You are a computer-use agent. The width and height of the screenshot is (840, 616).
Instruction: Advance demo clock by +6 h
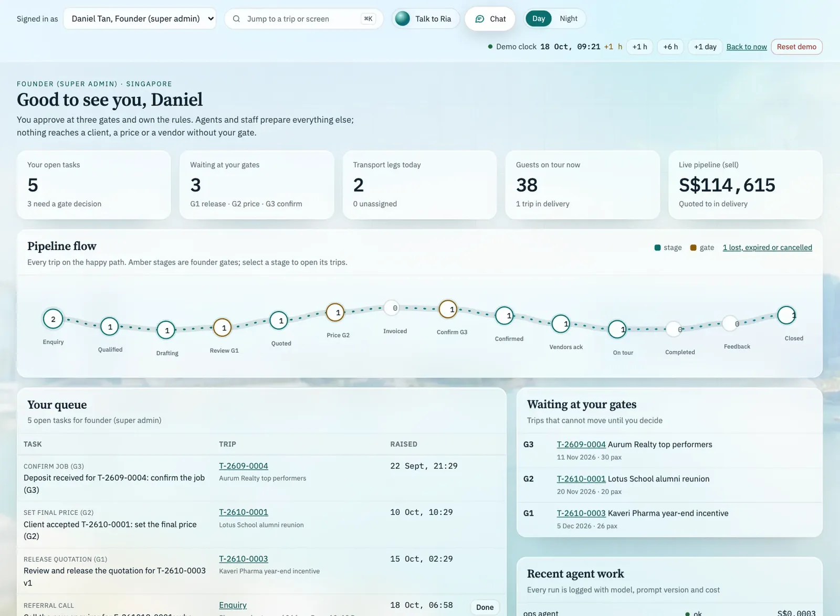point(670,47)
